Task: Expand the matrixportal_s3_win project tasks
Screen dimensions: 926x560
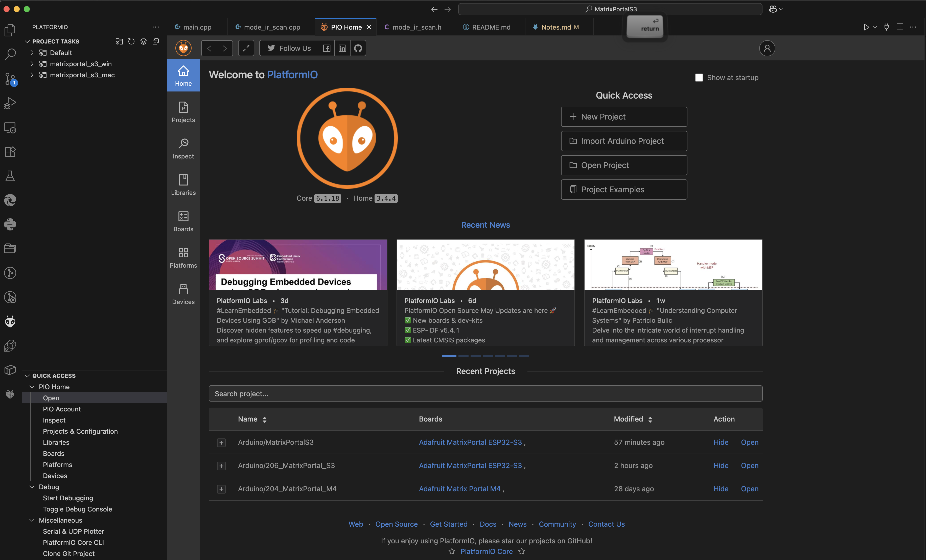Action: [x=32, y=64]
